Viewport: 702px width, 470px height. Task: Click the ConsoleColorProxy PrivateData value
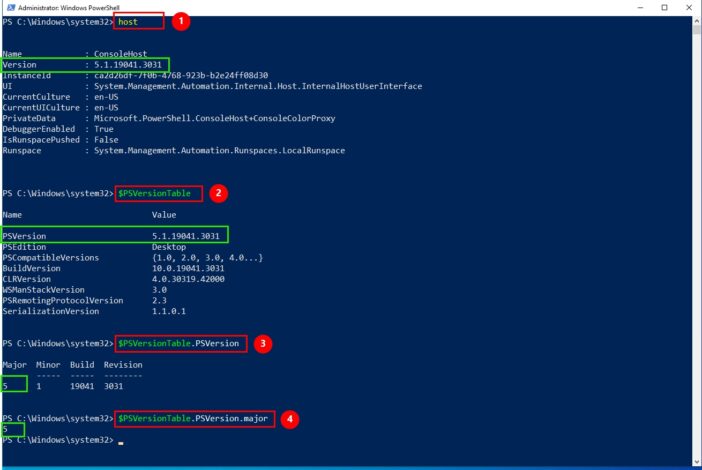point(214,118)
